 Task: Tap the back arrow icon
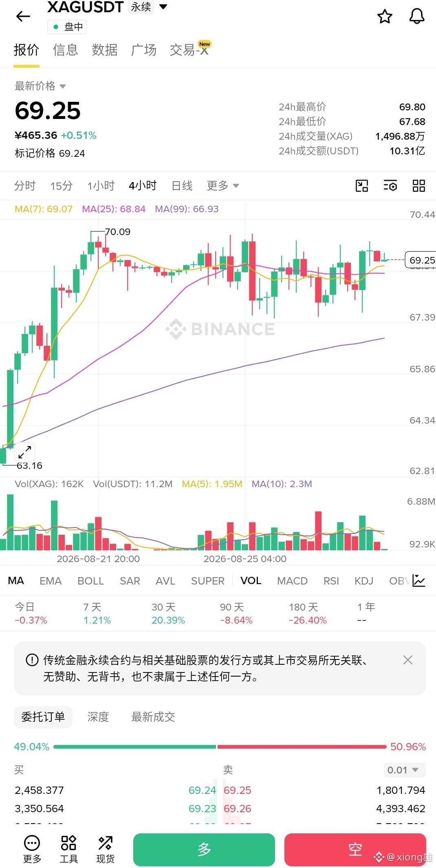point(23,16)
